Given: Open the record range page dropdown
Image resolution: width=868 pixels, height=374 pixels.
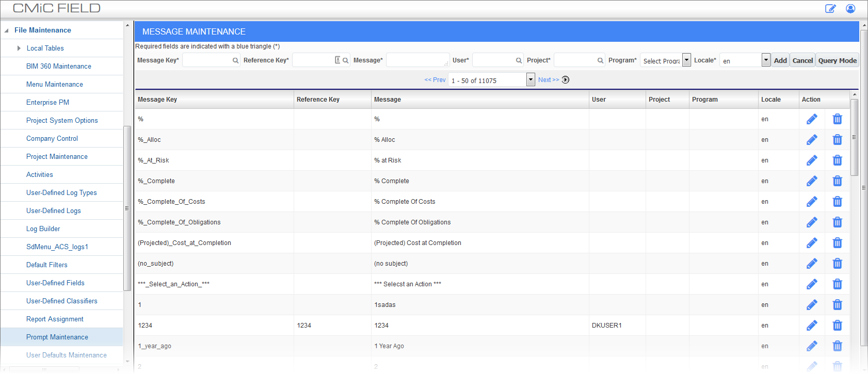Looking at the screenshot, I should [531, 80].
